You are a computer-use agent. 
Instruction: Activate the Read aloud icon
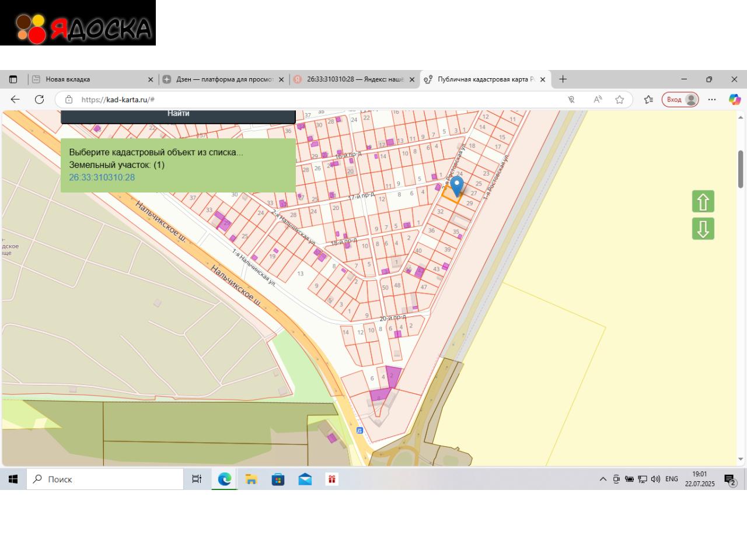coord(598,100)
